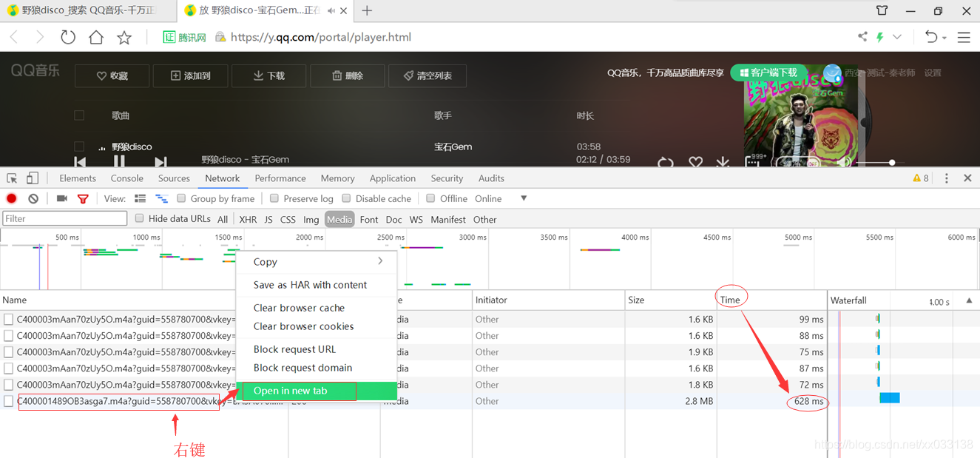This screenshot has width=980, height=458.
Task: Check the box for the 99 ms request row
Action: click(x=9, y=320)
